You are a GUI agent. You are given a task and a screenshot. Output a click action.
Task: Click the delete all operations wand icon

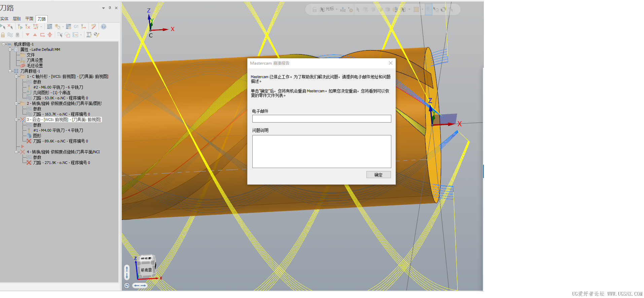pyautogui.click(x=94, y=27)
